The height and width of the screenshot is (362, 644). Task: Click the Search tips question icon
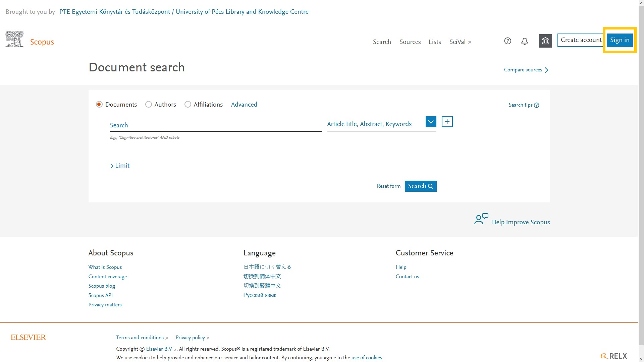coord(537,105)
